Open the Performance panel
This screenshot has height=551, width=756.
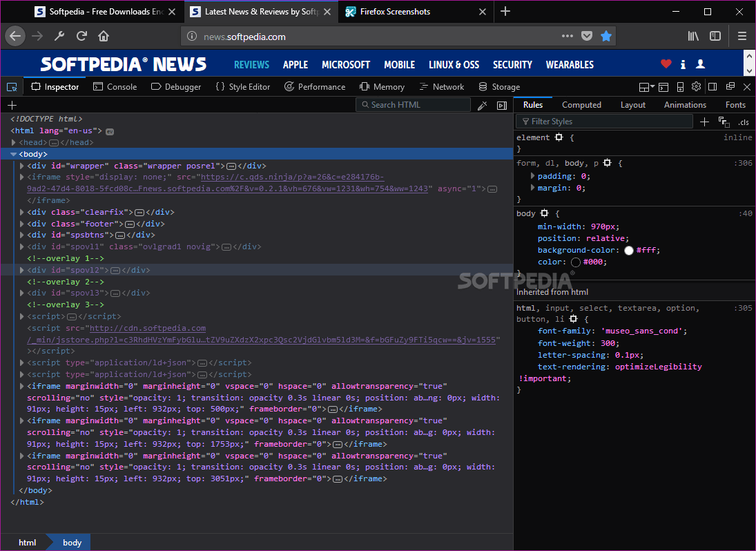click(315, 87)
